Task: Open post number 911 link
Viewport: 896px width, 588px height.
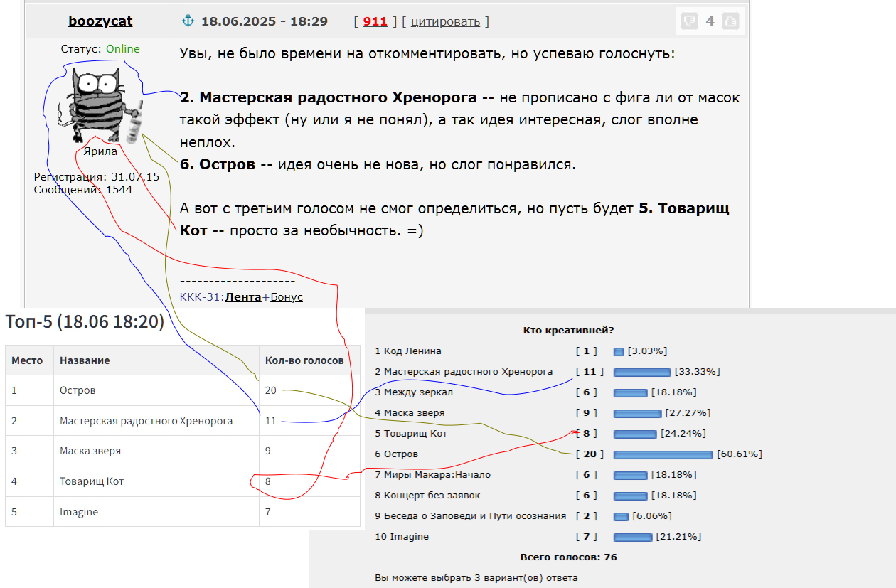Action: coord(375,21)
